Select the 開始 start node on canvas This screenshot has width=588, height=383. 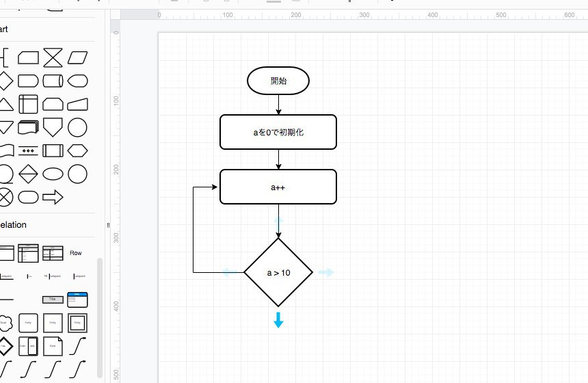[x=278, y=81]
